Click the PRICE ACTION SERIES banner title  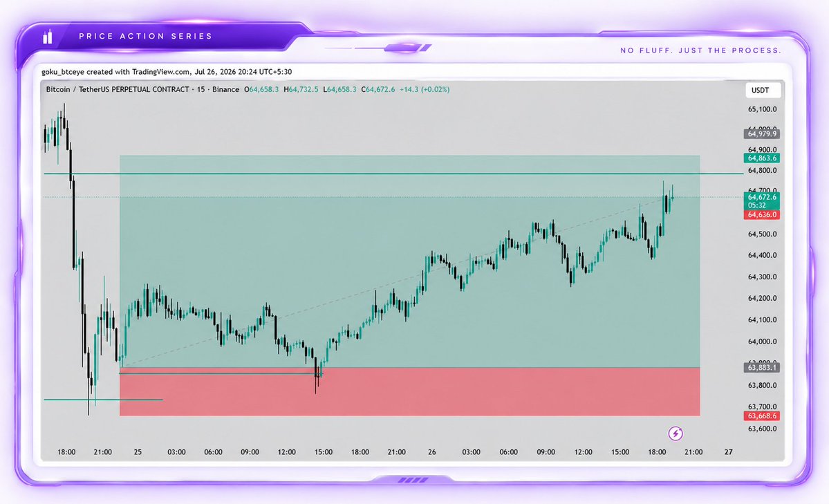(145, 36)
